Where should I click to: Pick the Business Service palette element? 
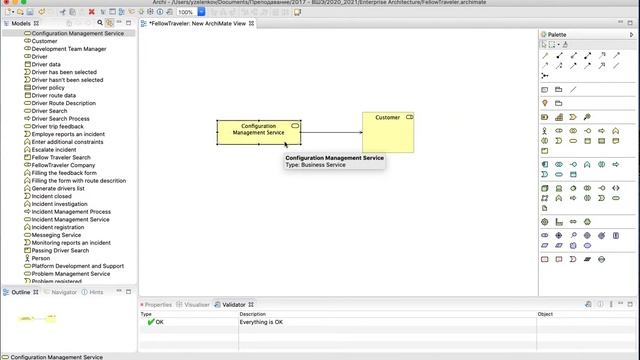[x=573, y=141]
